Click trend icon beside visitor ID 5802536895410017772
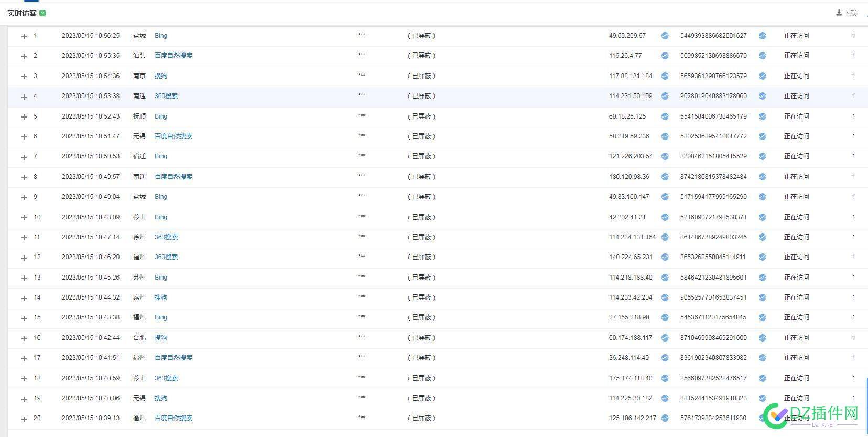This screenshot has width=868, height=437. click(763, 136)
